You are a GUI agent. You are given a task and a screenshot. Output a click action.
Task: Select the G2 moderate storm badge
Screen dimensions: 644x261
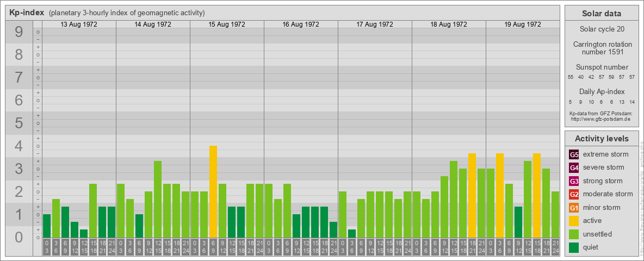pyautogui.click(x=574, y=194)
